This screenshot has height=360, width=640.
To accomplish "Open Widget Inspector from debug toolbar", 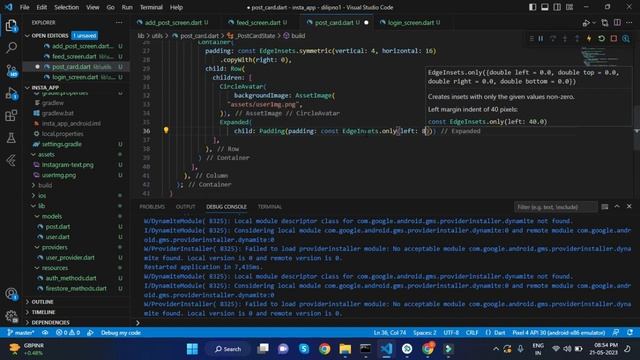I will pos(626,38).
